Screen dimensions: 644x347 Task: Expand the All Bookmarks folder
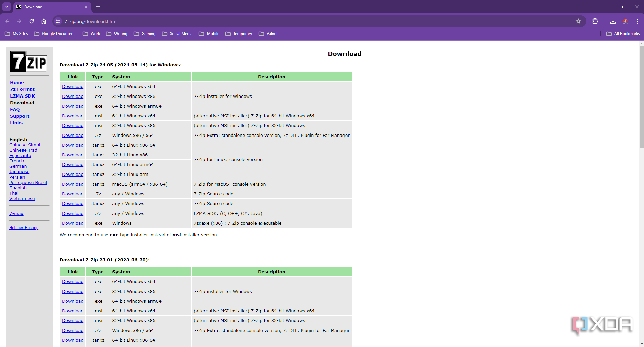click(623, 34)
